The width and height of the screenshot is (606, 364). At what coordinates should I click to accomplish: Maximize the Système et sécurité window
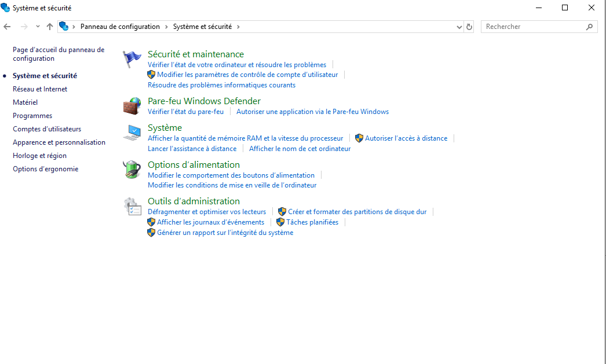click(x=565, y=8)
